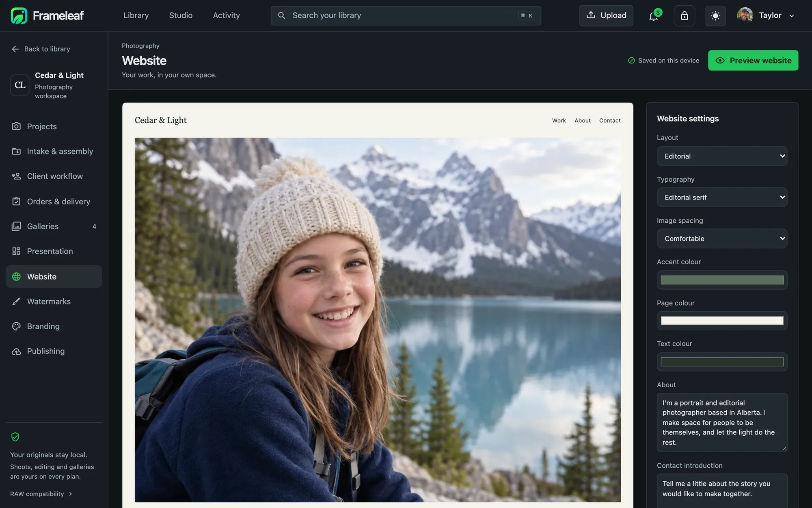The height and width of the screenshot is (508, 812).
Task: Click the Watermarks brush icon
Action: (x=16, y=302)
